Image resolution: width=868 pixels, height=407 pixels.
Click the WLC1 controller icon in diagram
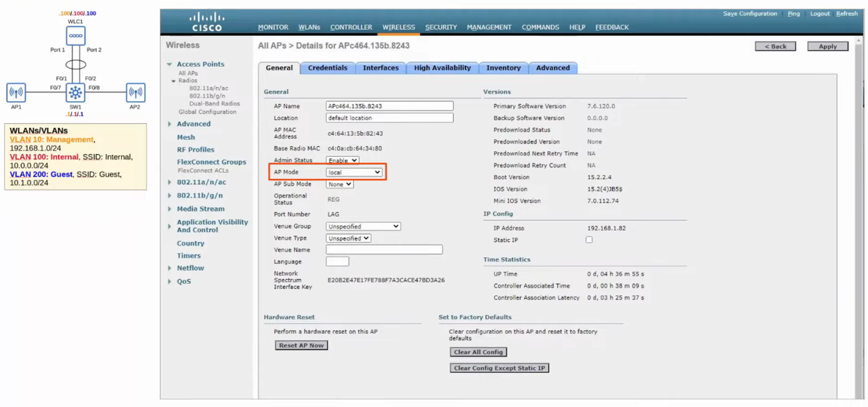click(x=76, y=36)
